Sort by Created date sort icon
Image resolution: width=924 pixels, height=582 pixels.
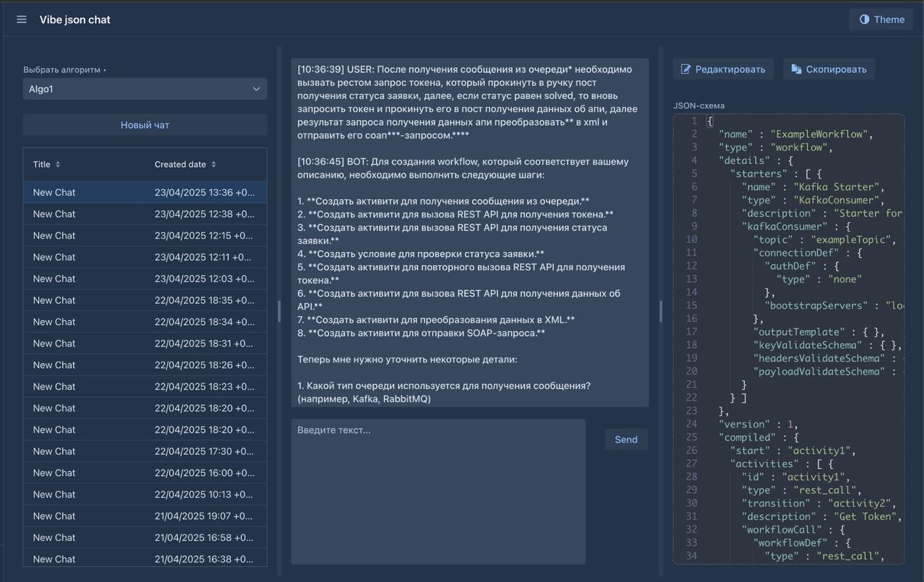(214, 165)
